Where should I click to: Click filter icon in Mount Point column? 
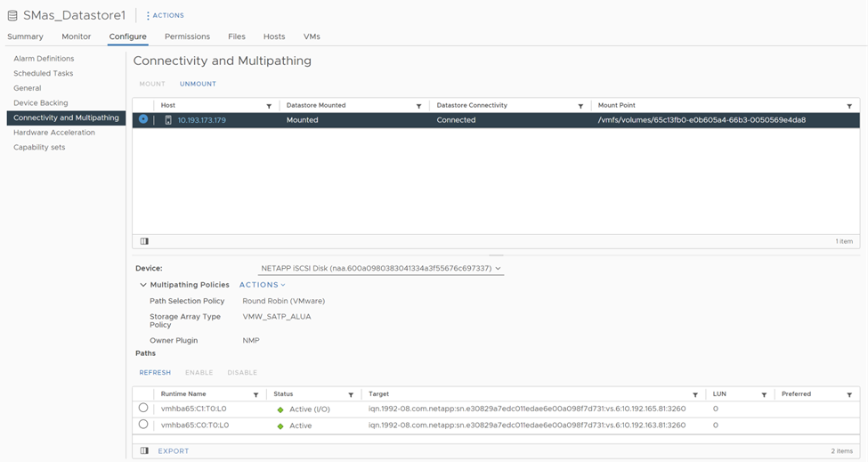click(849, 106)
